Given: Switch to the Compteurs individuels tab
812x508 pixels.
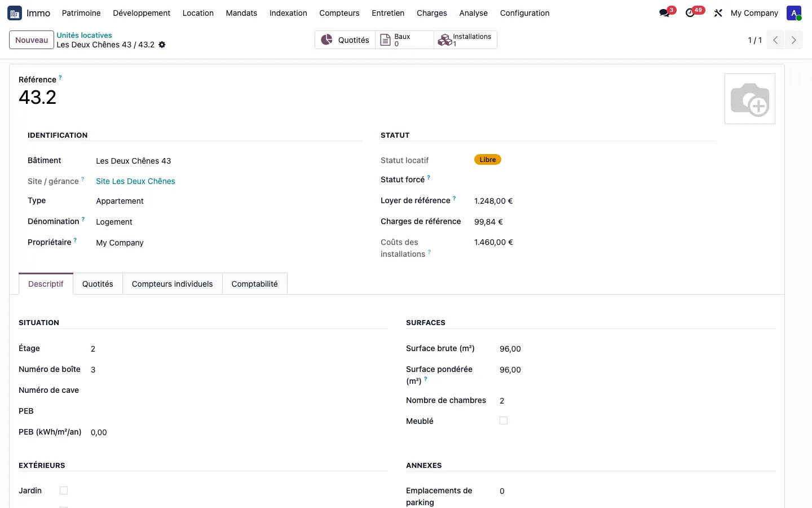Looking at the screenshot, I should (173, 284).
